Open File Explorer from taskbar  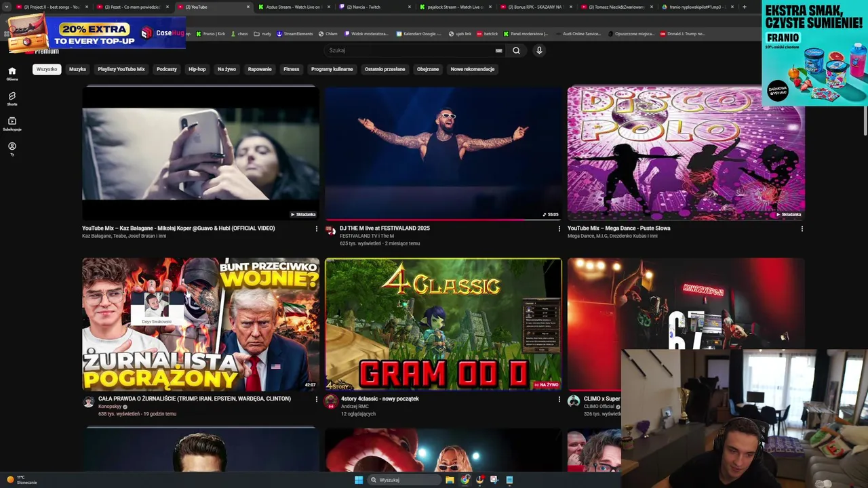450,480
